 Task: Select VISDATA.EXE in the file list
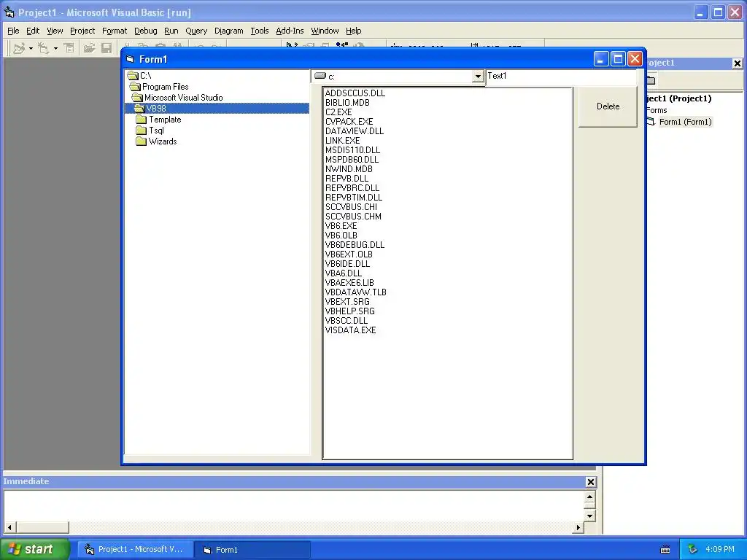click(x=350, y=330)
